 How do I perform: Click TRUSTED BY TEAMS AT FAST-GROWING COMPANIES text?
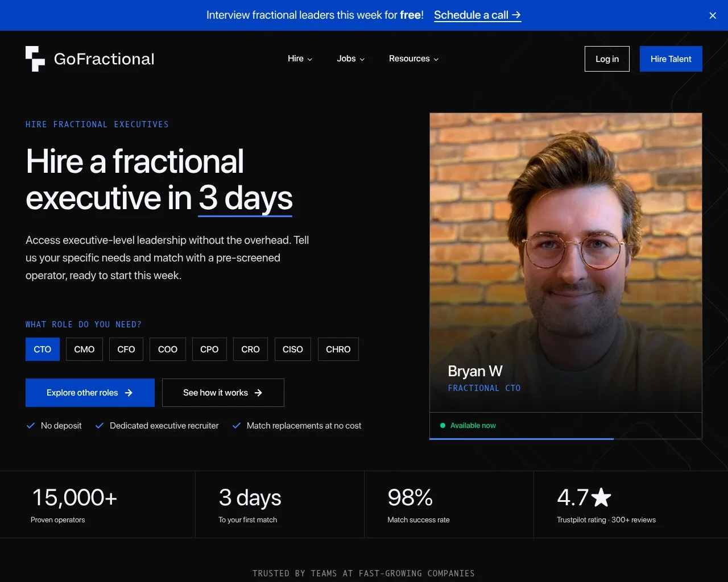click(364, 573)
